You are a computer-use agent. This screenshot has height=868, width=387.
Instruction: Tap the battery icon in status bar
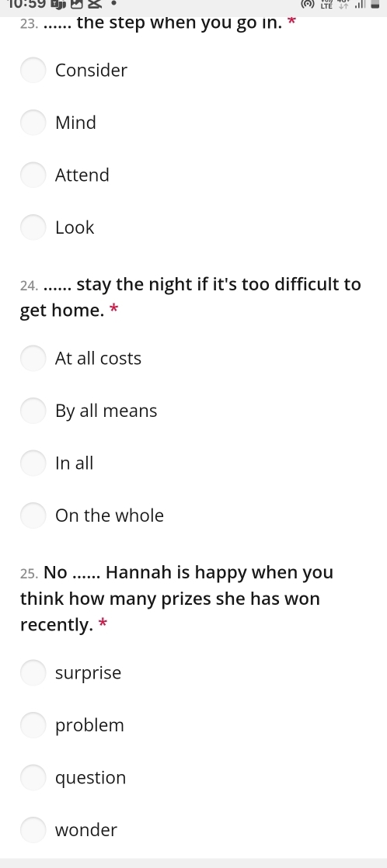point(375,5)
